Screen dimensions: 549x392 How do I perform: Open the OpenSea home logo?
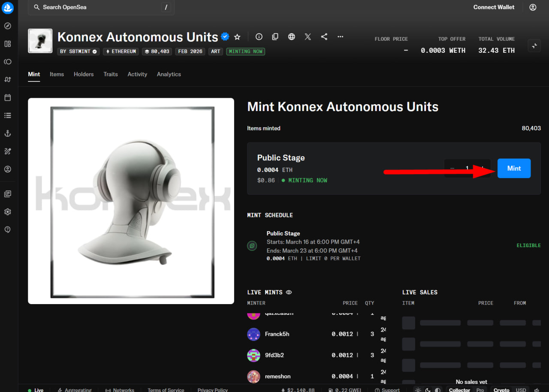8,8
